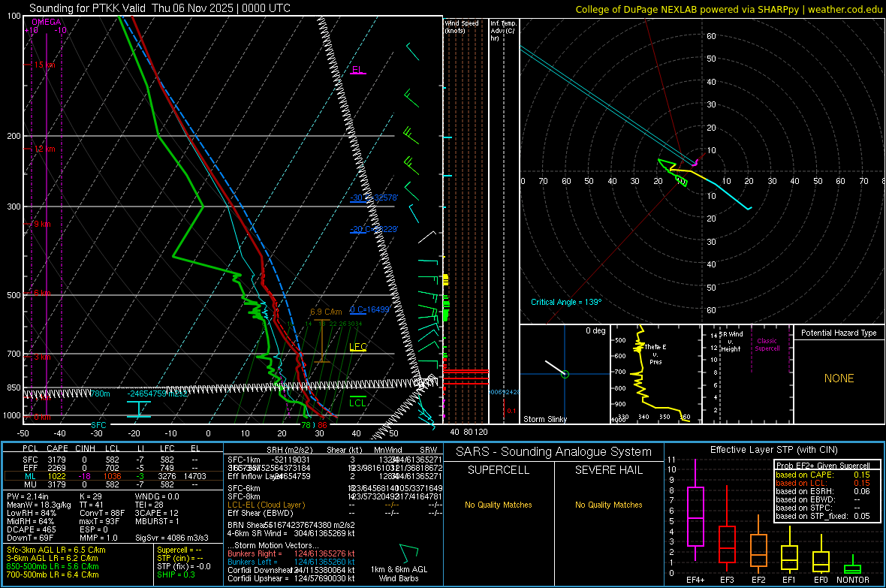Click the SRH (m2/s2) column header
The height and width of the screenshot is (588, 886).
288,450
